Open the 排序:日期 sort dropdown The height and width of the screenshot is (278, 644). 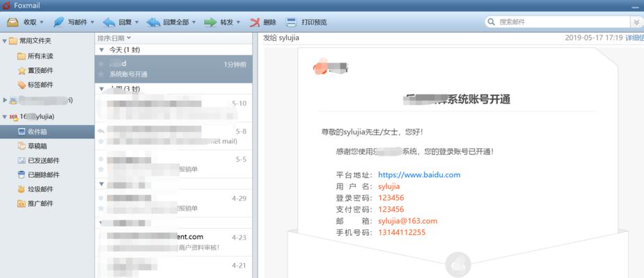(x=114, y=38)
